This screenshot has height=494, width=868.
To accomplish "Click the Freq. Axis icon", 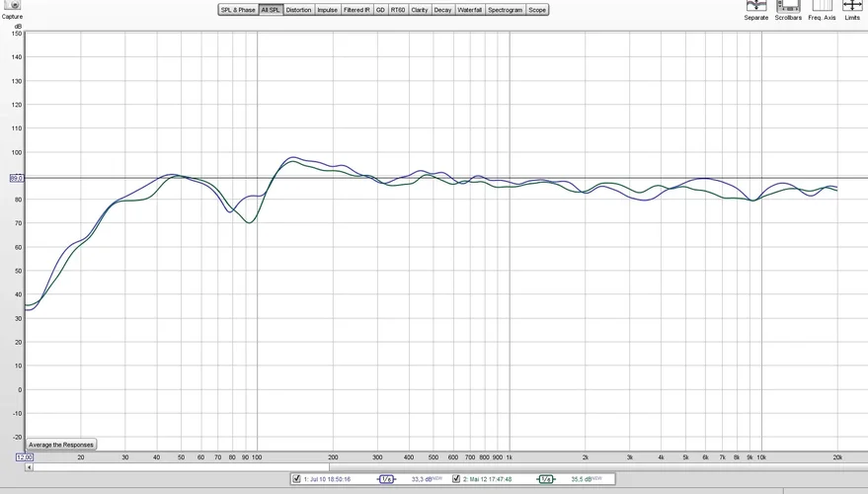I will click(x=822, y=6).
